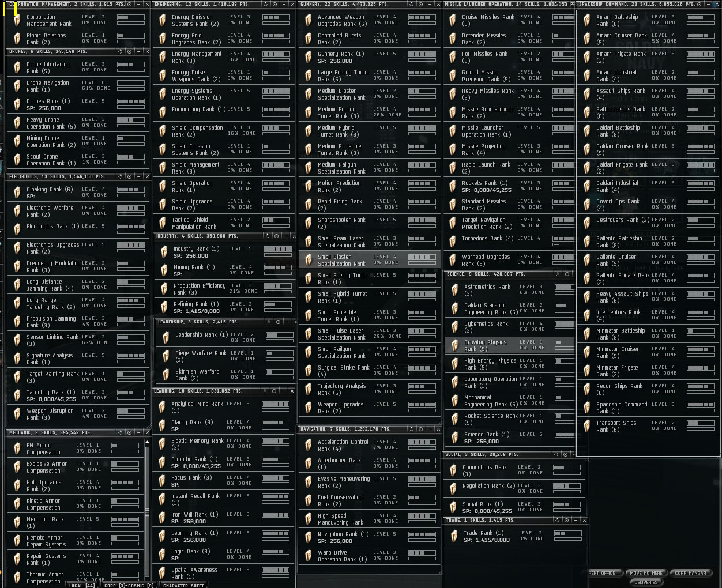The width and height of the screenshot is (722, 588).
Task: Click the Interceptors Rank skill book icon
Action: [x=587, y=316]
